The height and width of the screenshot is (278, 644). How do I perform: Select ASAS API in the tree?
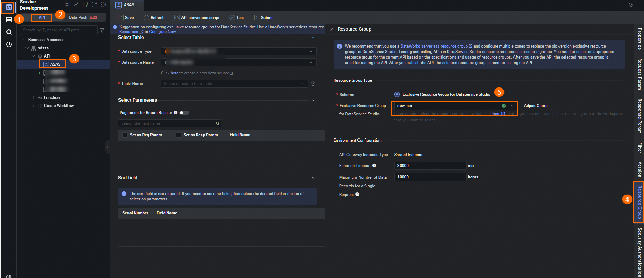point(52,64)
